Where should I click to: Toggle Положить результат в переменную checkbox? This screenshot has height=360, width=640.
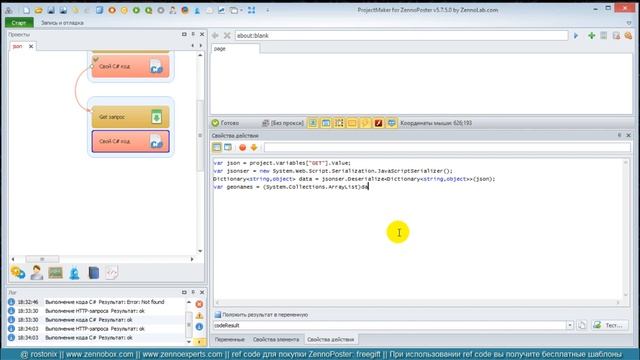[218, 315]
